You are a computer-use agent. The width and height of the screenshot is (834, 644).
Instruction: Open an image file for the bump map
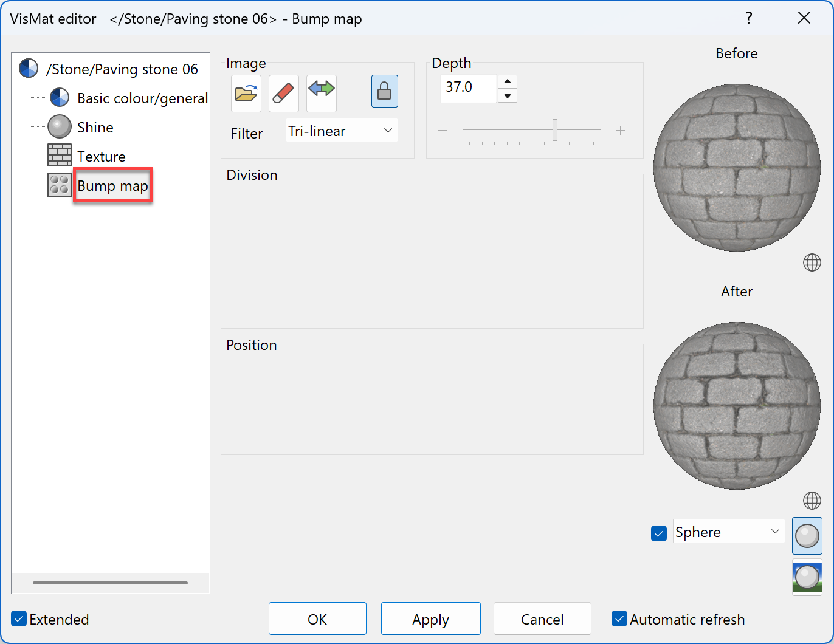tap(246, 93)
